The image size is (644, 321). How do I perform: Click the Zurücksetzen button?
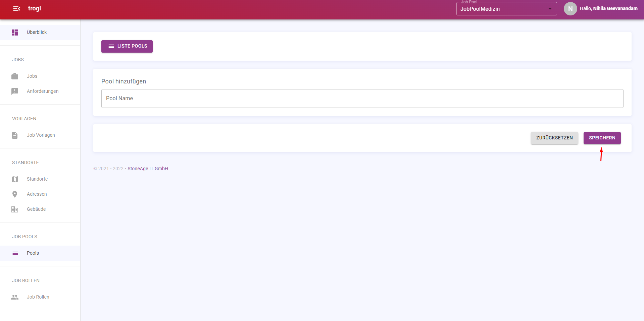554,138
